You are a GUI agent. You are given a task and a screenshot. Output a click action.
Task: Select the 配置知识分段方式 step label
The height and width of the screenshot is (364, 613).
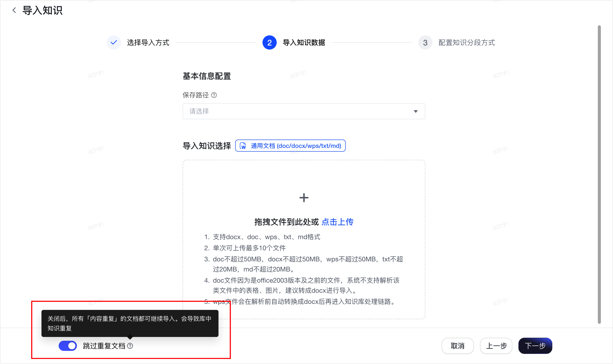tap(467, 42)
